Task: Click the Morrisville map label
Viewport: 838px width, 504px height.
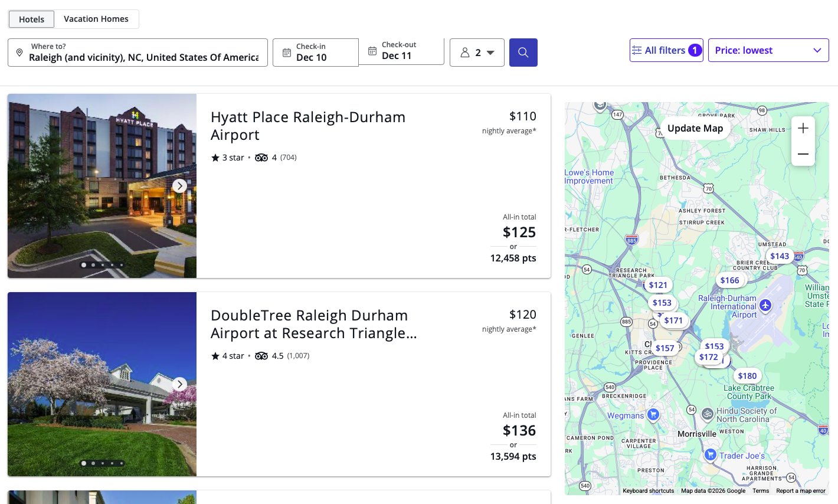Action: pyautogui.click(x=697, y=434)
